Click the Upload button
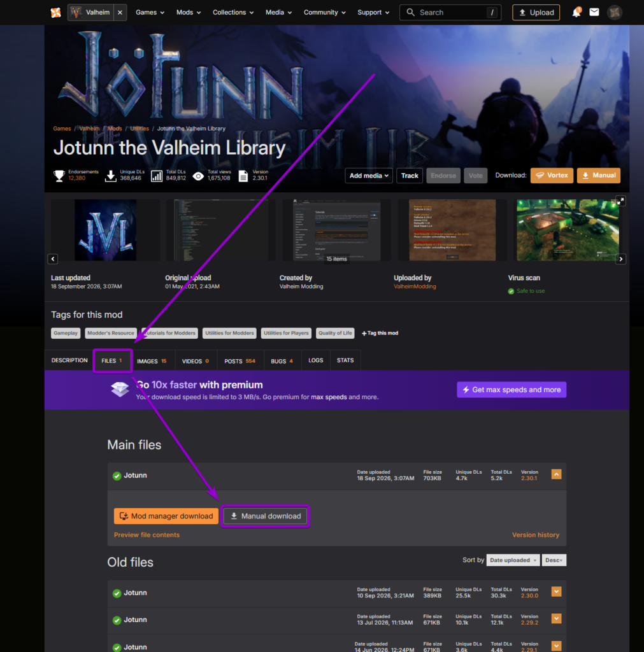 pos(536,13)
